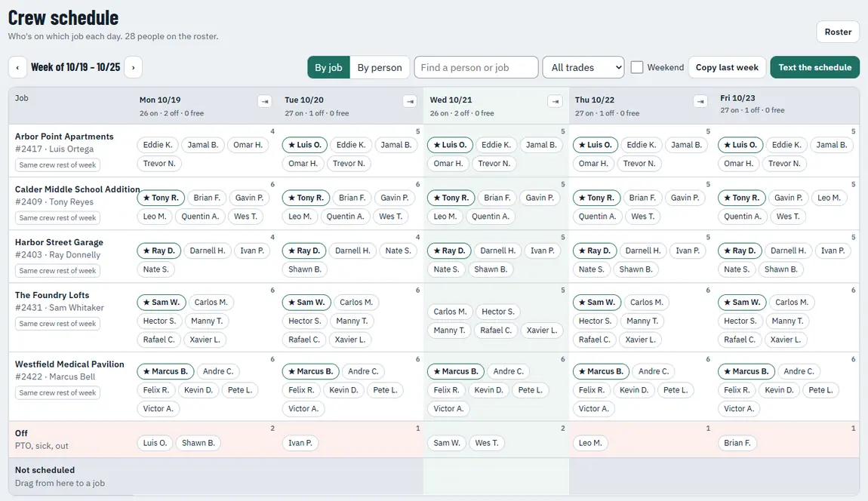Click Sam W. chip in Wednesday Off row
868x501 pixels.
tap(446, 443)
